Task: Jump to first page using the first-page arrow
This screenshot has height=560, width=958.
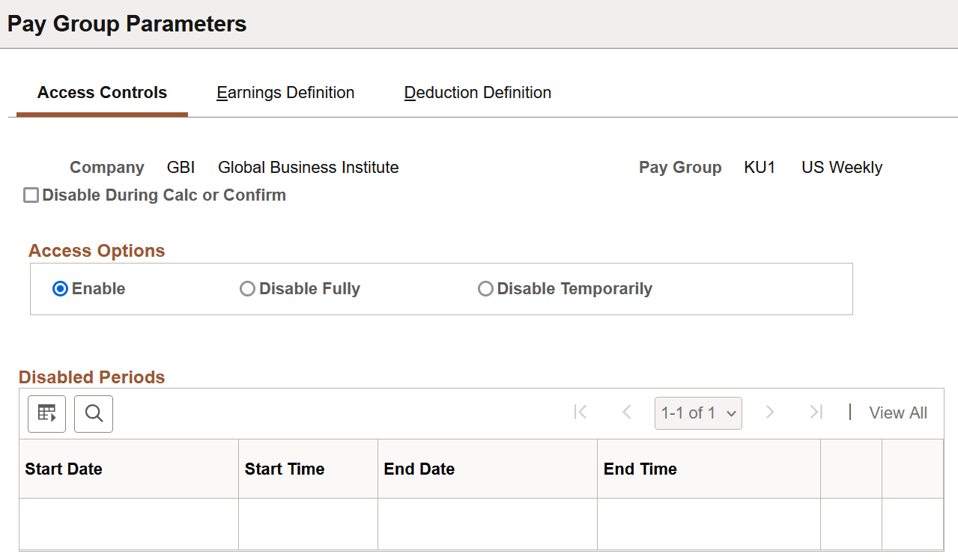Action: click(x=580, y=413)
